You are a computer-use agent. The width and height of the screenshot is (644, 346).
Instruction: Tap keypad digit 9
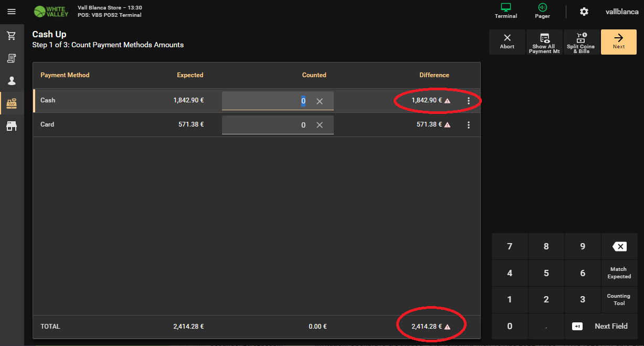583,246
